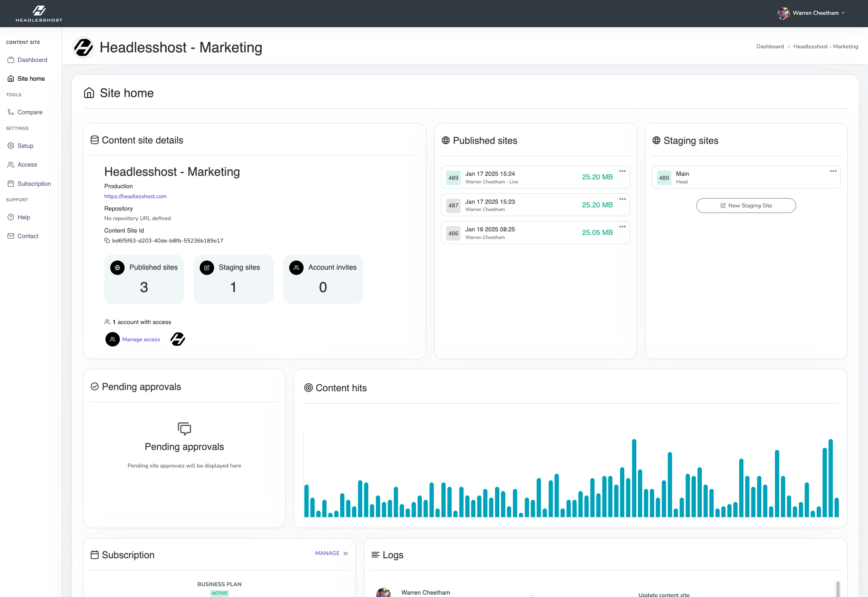This screenshot has height=597, width=868.
Task: Open the headlesshost.com production link
Action: pos(135,196)
